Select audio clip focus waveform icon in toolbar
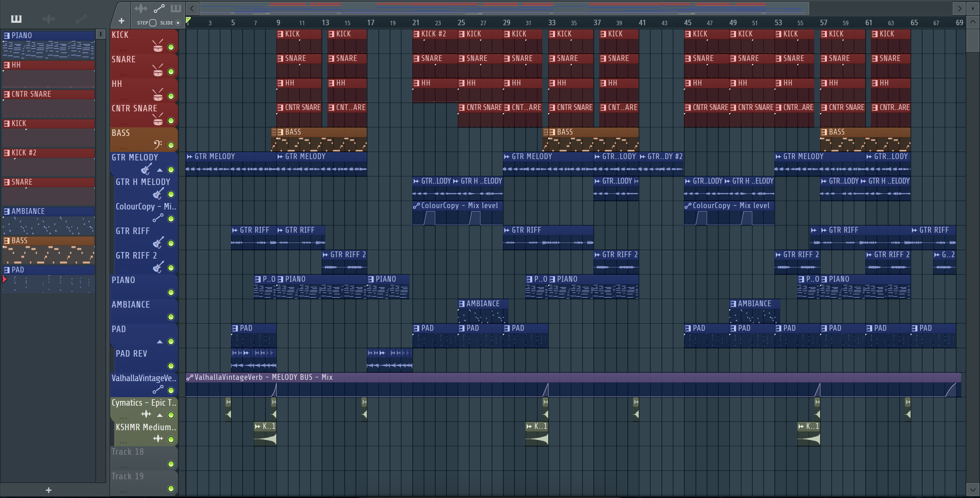 pos(141,8)
